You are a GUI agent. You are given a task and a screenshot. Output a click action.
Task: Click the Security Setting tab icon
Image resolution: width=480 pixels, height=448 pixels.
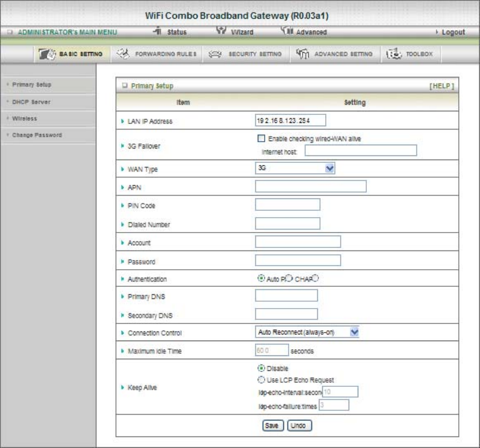[x=215, y=54]
